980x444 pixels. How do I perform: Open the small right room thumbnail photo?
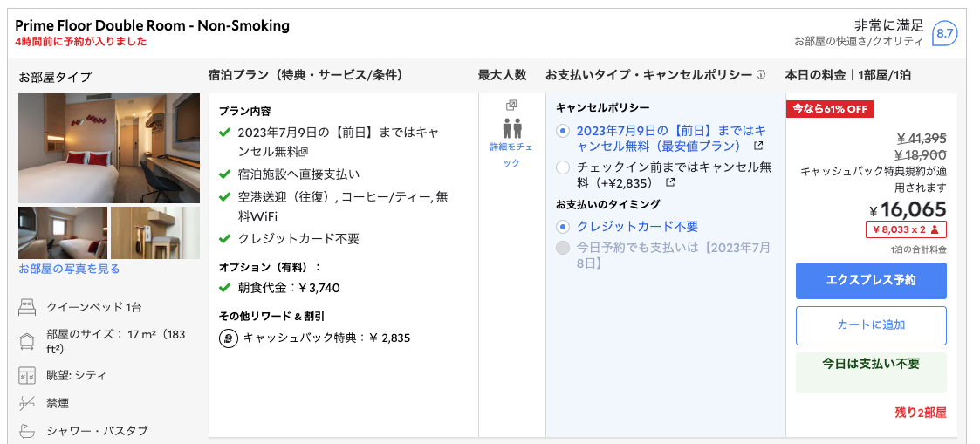pos(155,233)
